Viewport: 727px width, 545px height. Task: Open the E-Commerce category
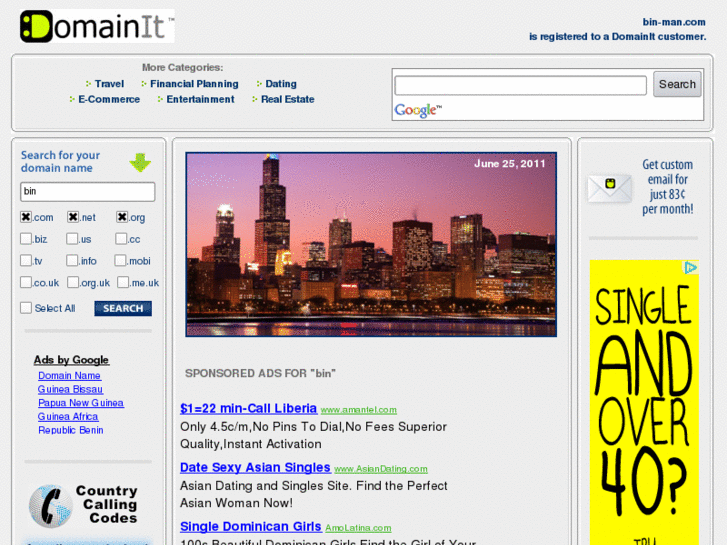(109, 99)
